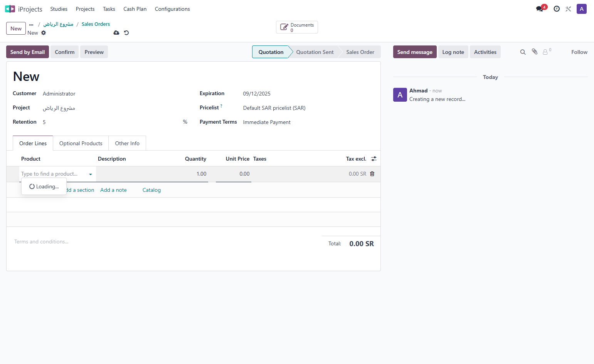
Task: Open the Customer selection field
Action: pos(115,94)
